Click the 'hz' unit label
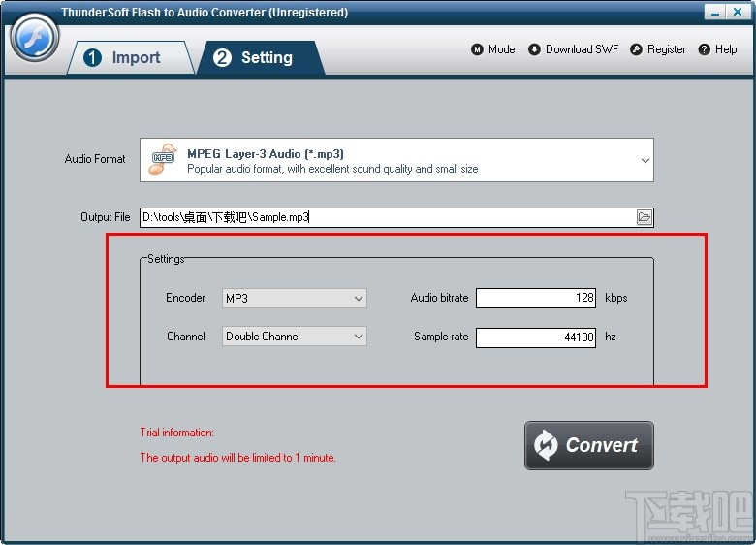This screenshot has height=545, width=756. pyautogui.click(x=611, y=337)
